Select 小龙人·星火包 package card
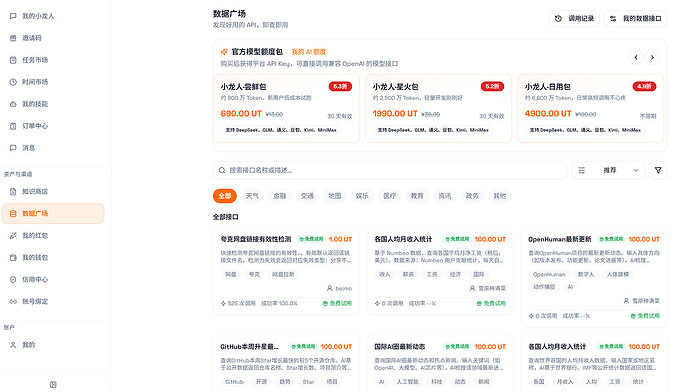Image resolution: width=690 pixels, height=392 pixels. click(x=438, y=108)
